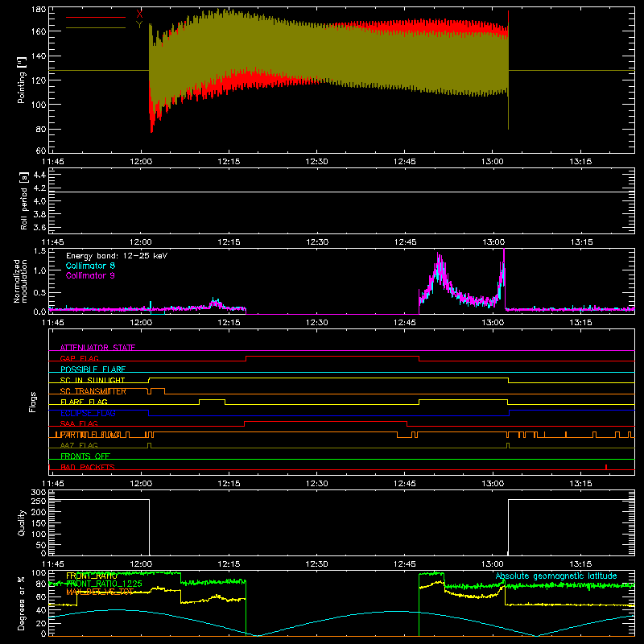Click the 11:45 time label under Quality plot
Screen dimensions: 644x644
(x=53, y=564)
